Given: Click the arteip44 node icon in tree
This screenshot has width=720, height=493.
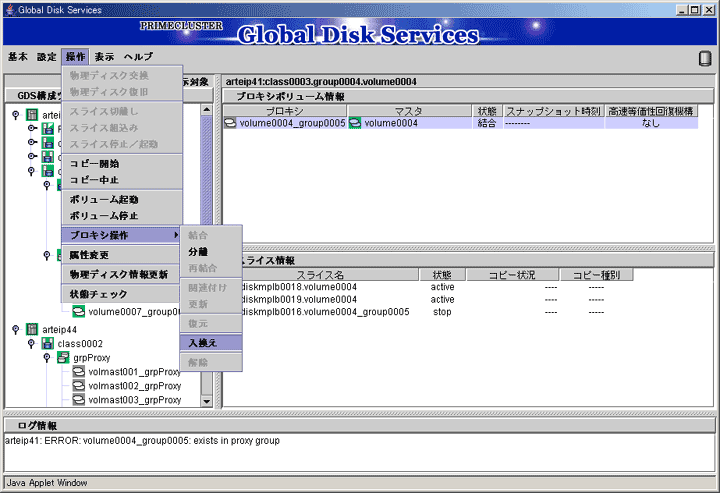Looking at the screenshot, I should (x=32, y=329).
